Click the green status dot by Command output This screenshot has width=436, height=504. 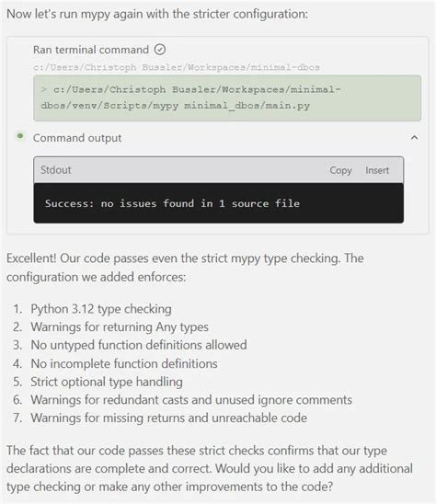point(20,136)
